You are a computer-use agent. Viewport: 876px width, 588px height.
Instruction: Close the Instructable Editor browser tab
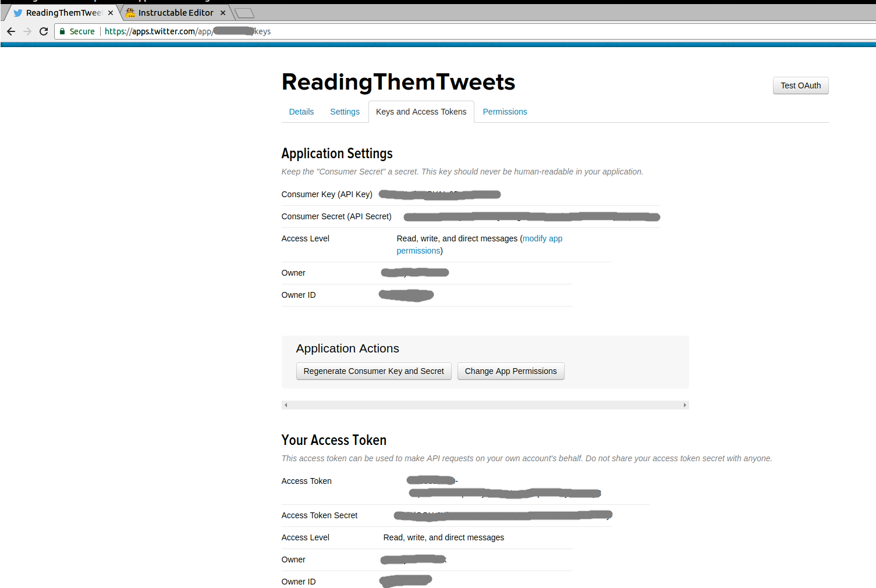tap(223, 13)
